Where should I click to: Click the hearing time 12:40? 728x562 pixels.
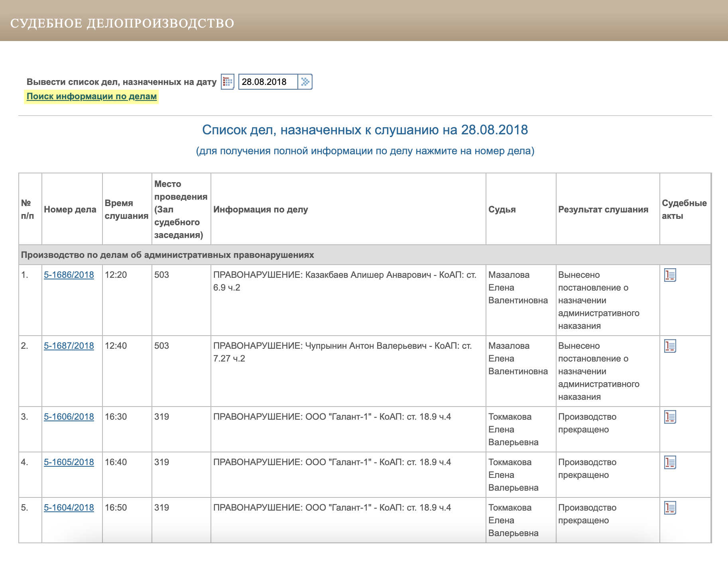point(116,346)
